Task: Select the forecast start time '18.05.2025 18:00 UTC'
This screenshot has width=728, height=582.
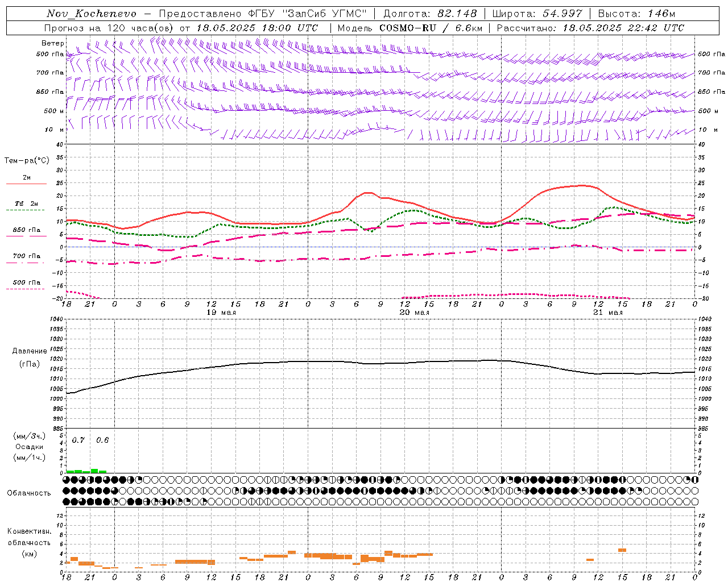Action: [257, 28]
